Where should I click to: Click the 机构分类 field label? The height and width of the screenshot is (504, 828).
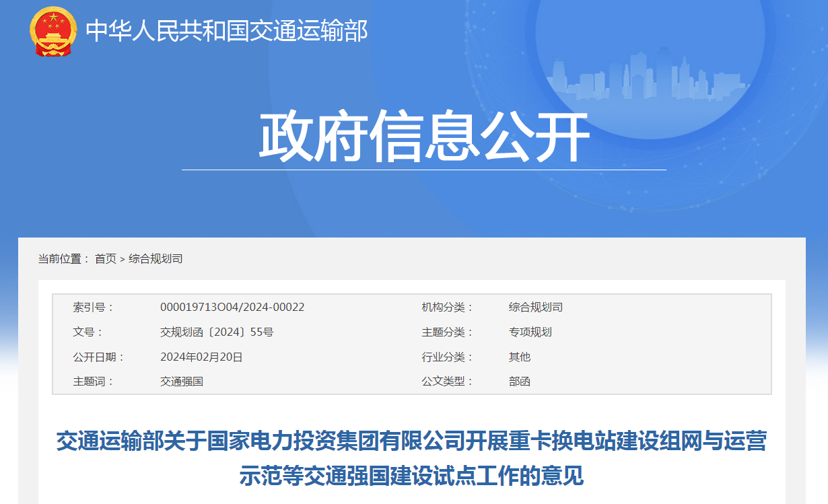(447, 307)
